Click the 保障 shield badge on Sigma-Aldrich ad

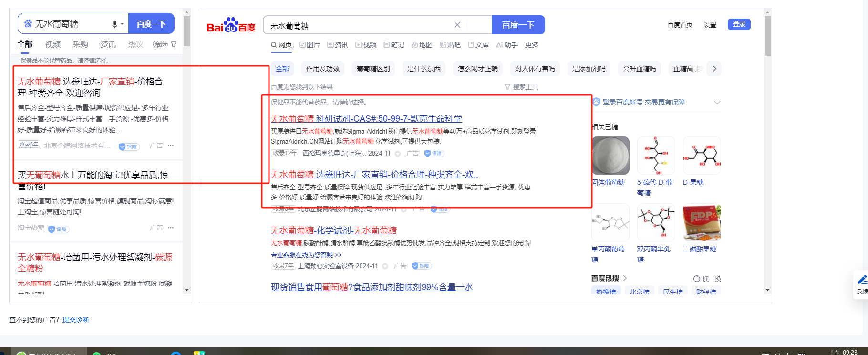coord(434,153)
